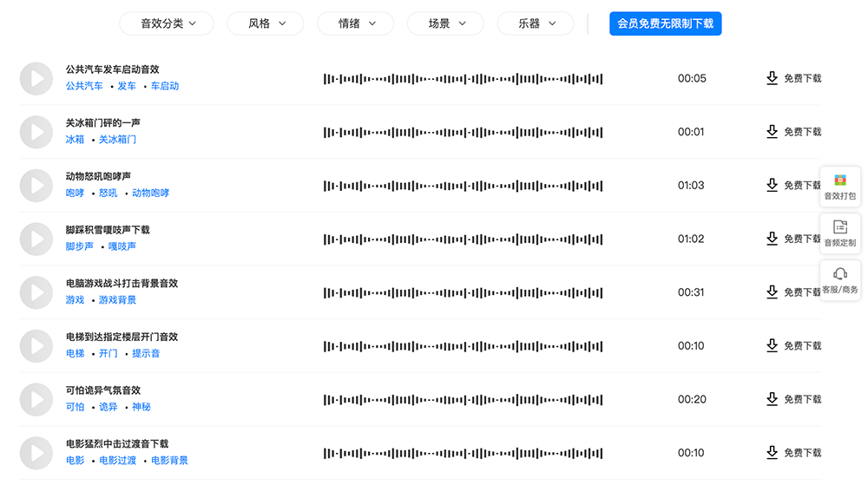Open tag link 可怕

(x=75, y=406)
